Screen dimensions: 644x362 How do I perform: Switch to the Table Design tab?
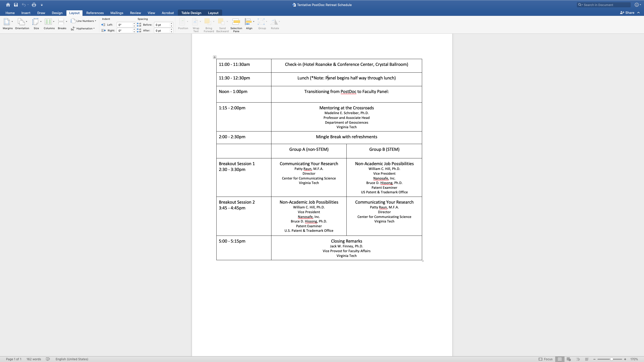[x=191, y=13]
